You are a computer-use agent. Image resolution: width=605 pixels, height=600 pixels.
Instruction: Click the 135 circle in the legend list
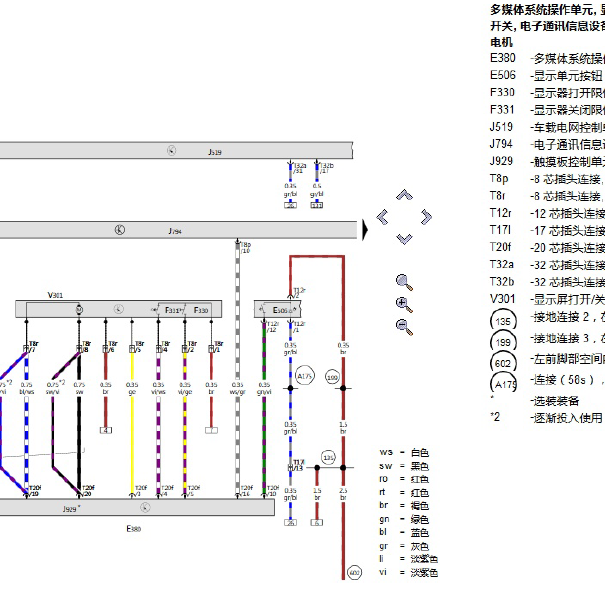pos(503,321)
